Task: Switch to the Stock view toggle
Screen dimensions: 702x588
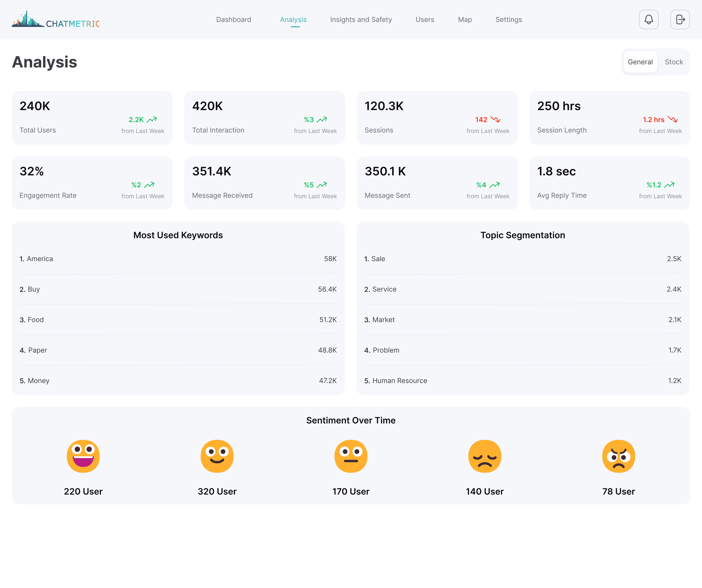Action: (x=674, y=62)
